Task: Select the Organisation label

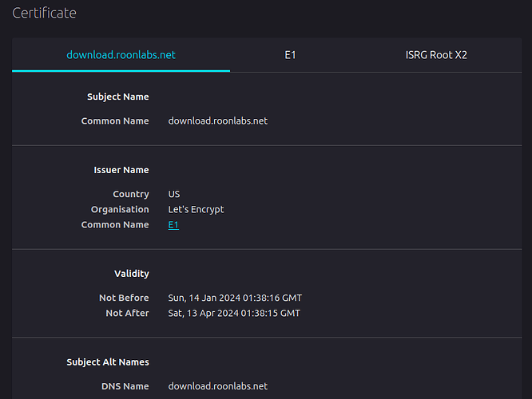Action: (x=120, y=210)
